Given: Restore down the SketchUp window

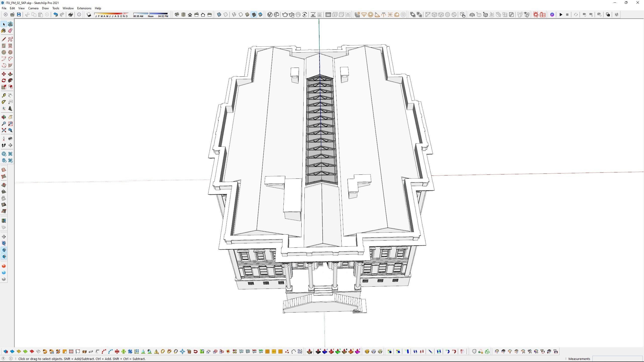Looking at the screenshot, I should pos(626,3).
